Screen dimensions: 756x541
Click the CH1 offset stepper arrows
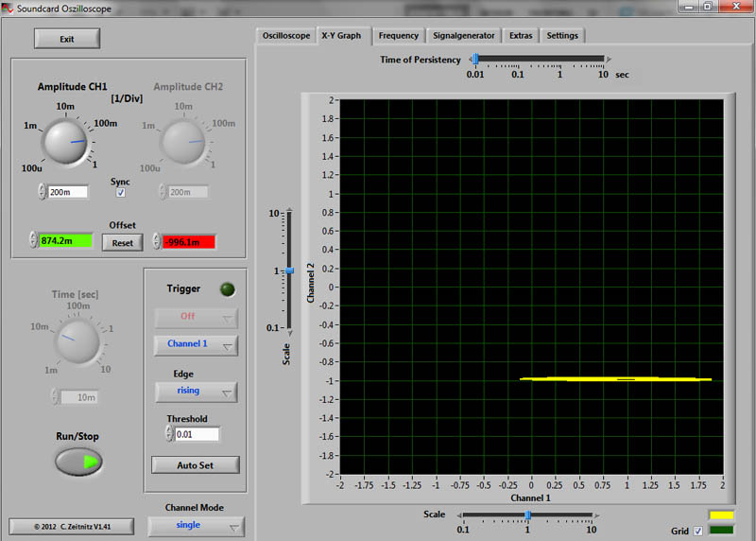pos(33,241)
